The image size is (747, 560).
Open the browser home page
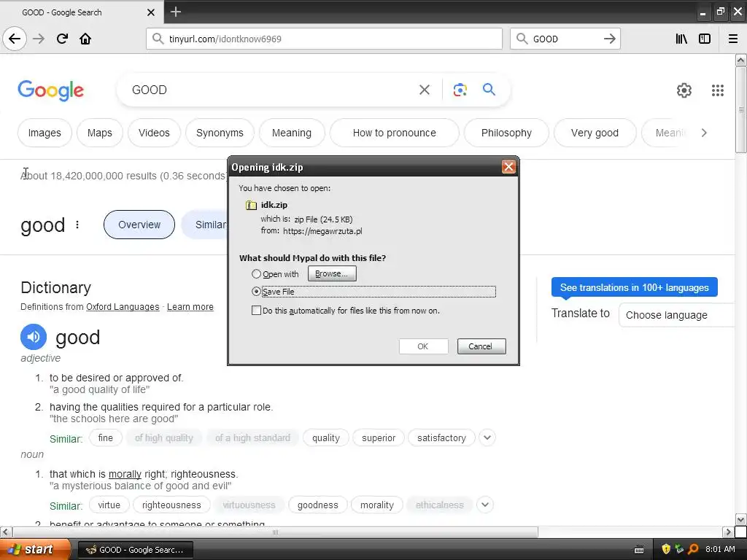85,39
